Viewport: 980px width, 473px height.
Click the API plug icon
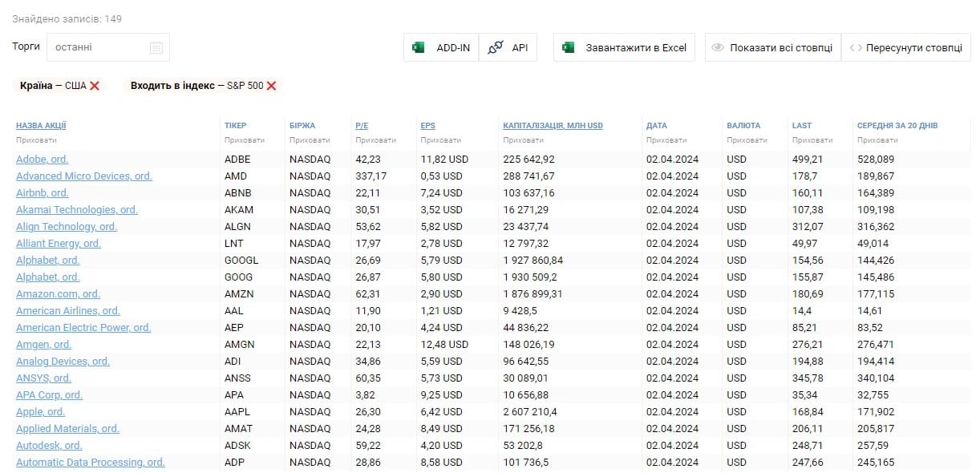point(496,47)
